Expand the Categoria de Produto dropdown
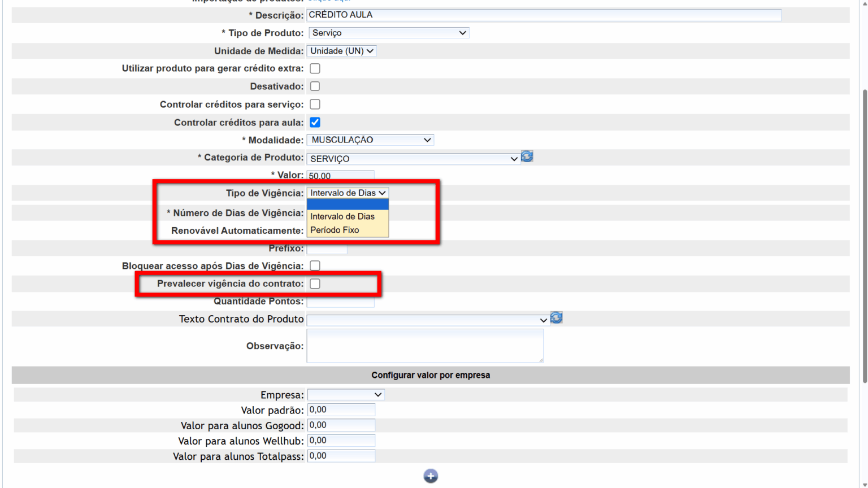The image size is (868, 488). (413, 159)
